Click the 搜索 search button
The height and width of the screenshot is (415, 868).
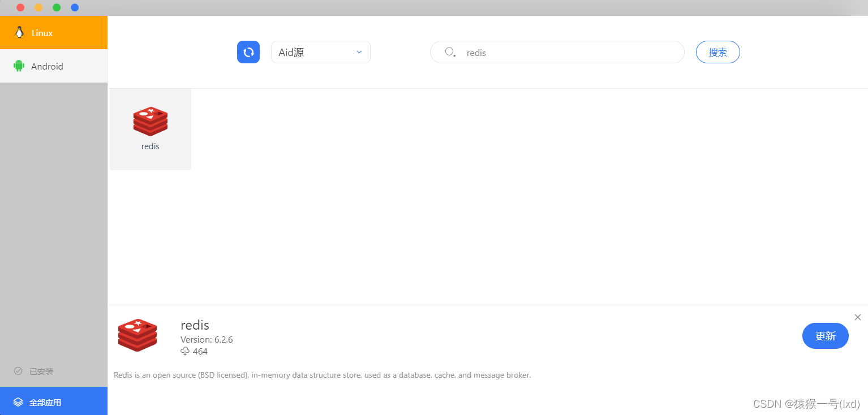[x=718, y=52]
